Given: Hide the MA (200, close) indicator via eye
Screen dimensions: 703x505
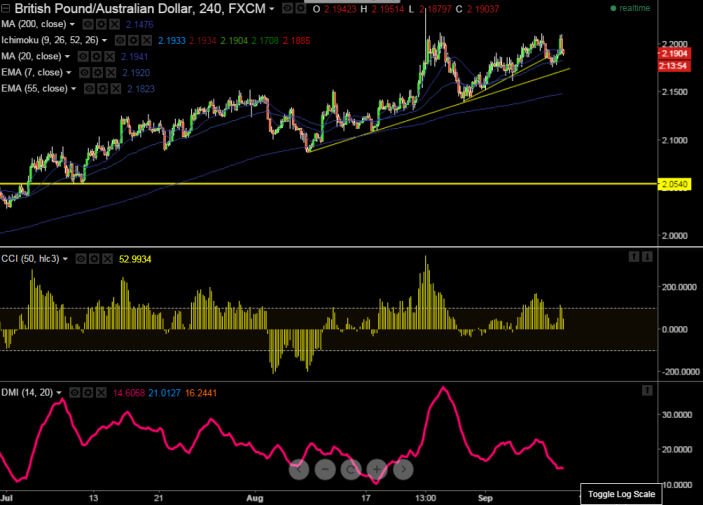Looking at the screenshot, I should [x=88, y=24].
